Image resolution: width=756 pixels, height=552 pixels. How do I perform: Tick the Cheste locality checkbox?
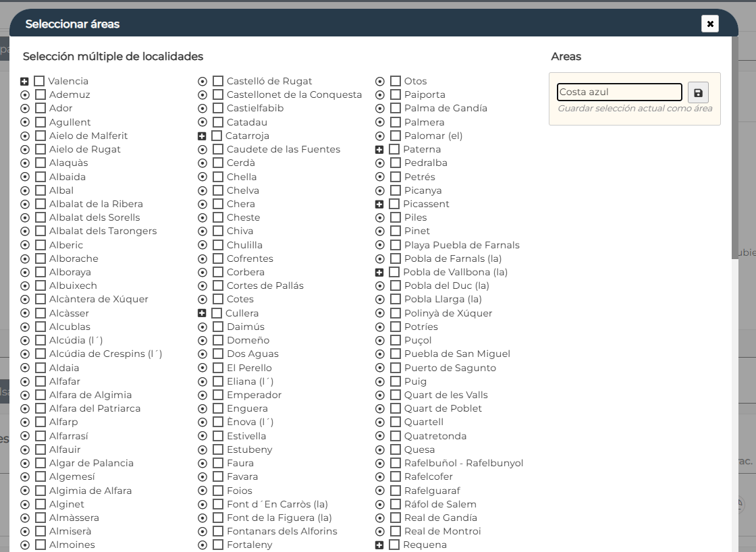(x=218, y=218)
